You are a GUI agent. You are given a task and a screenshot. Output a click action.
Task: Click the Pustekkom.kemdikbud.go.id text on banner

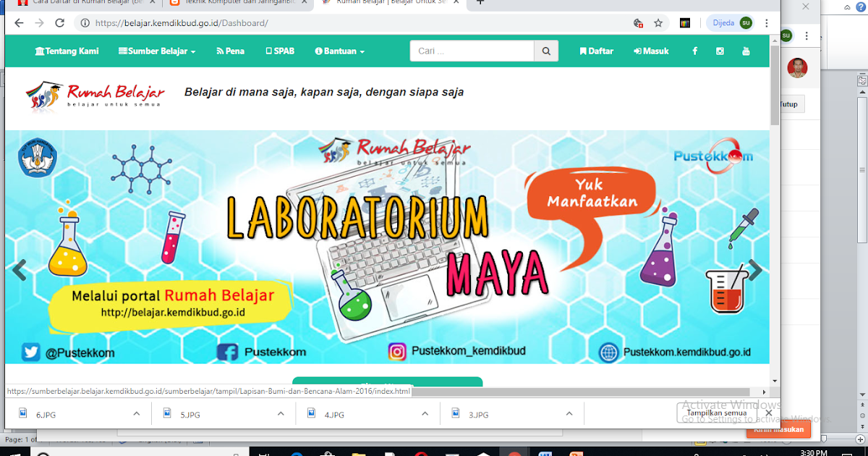coord(686,352)
